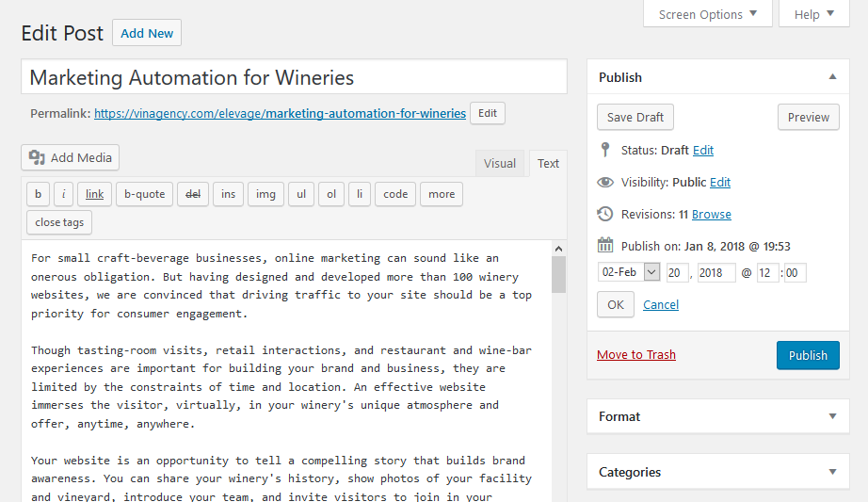Viewport: 868px width, 502px height.
Task: Collapse the Publish panel
Action: [x=832, y=77]
